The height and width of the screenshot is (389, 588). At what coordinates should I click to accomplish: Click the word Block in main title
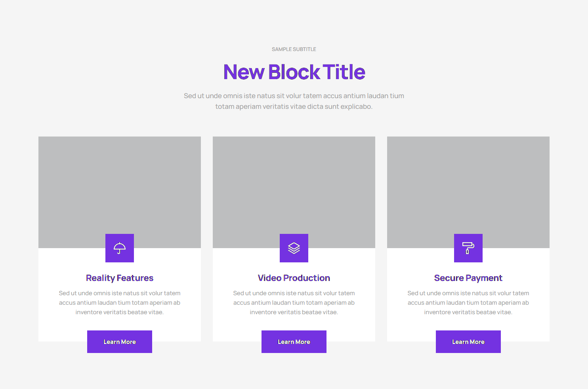294,72
